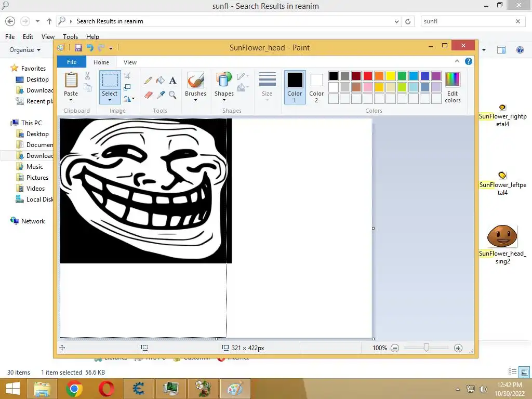
Task: Open Paint Help question mark icon
Action: pyautogui.click(x=469, y=61)
